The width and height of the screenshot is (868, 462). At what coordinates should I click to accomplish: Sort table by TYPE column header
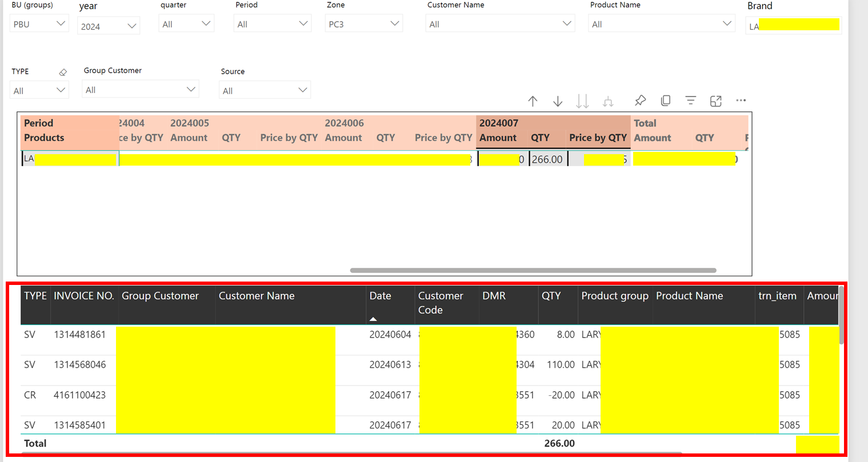click(35, 296)
